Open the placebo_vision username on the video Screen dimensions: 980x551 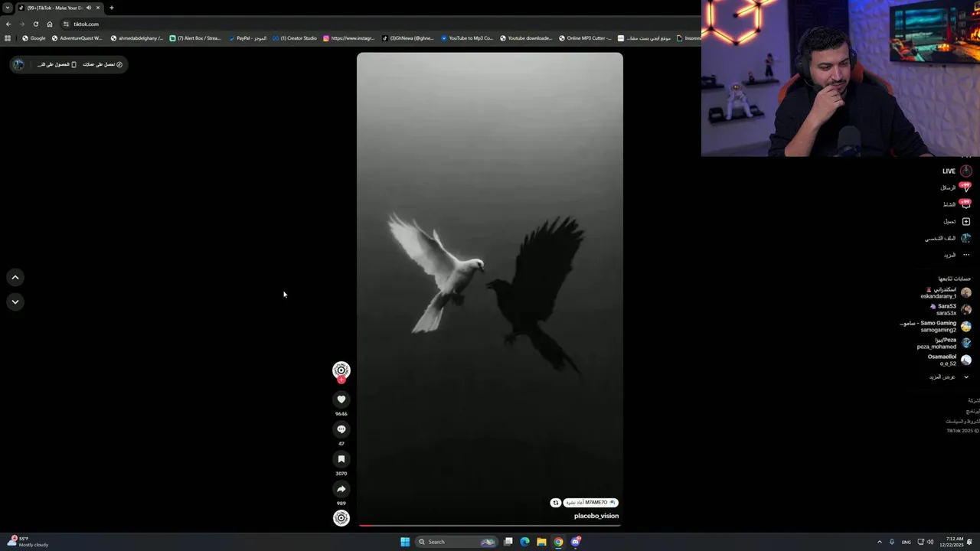(x=596, y=516)
